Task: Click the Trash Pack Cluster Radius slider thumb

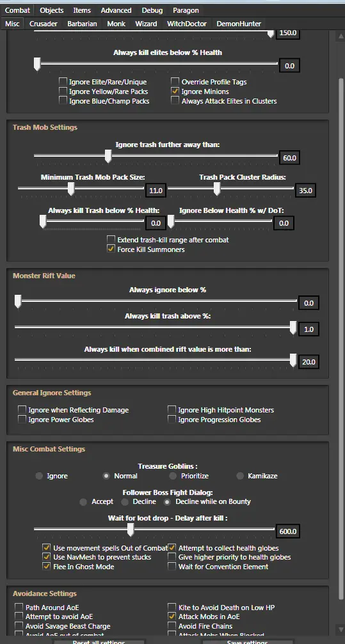Action: tap(217, 189)
